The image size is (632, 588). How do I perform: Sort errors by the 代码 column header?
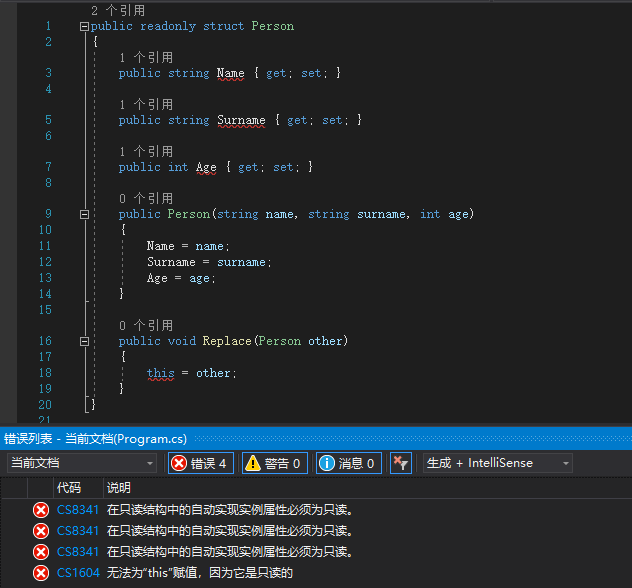click(69, 488)
